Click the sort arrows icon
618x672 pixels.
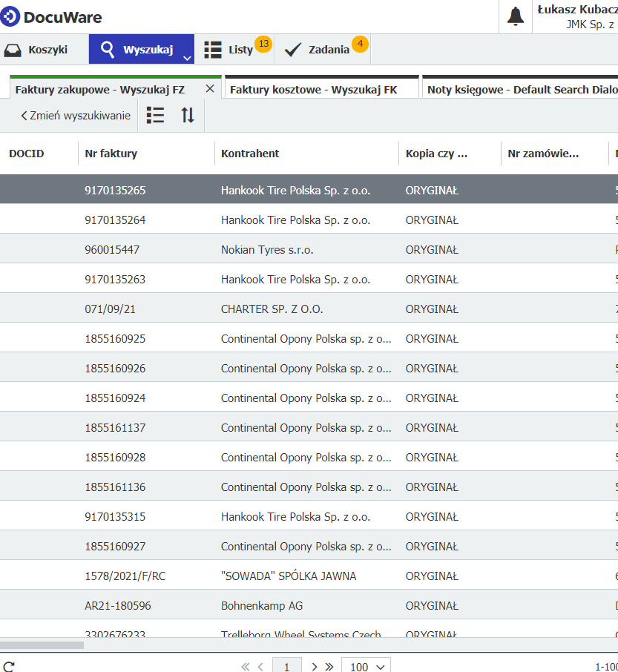(188, 115)
